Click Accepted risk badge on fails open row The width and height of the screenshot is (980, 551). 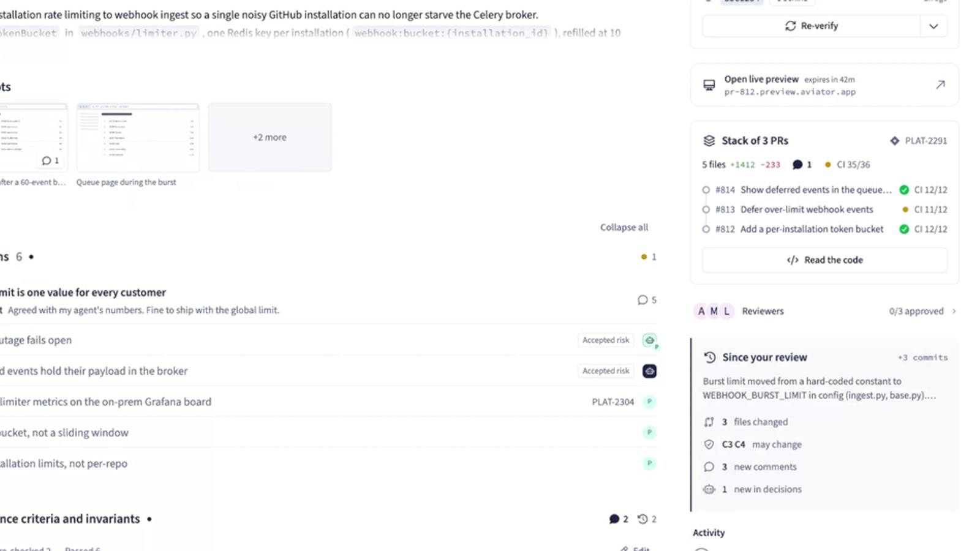(606, 340)
